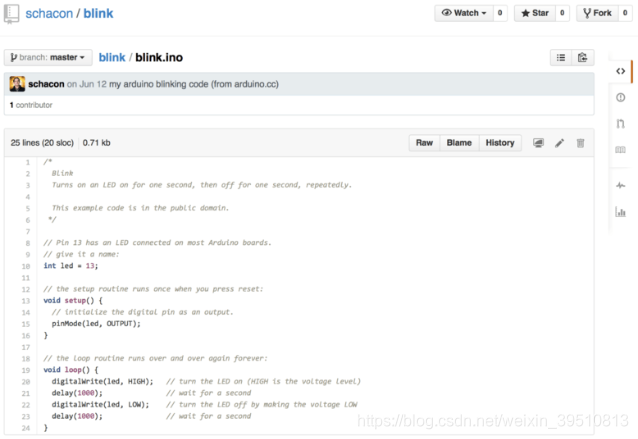Image resolution: width=638 pixels, height=439 pixels.
Task: Open file in desktop client icon
Action: [538, 143]
